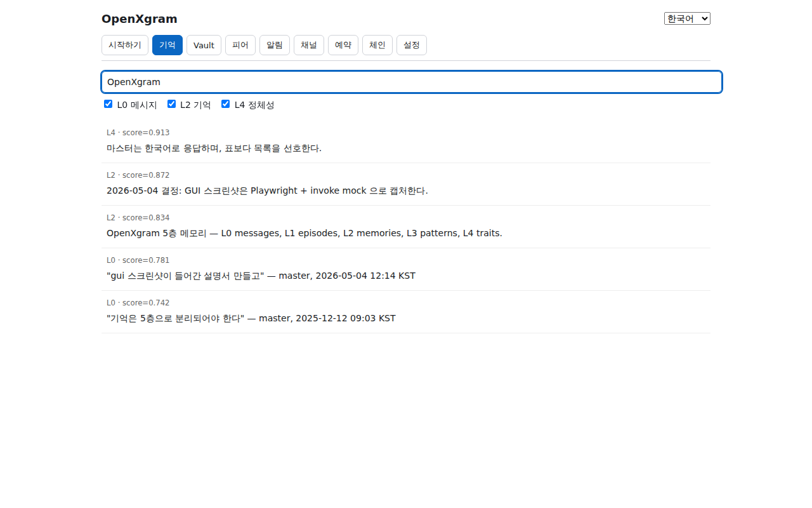Open the 설정 tab
812x508 pixels.
pyautogui.click(x=412, y=45)
